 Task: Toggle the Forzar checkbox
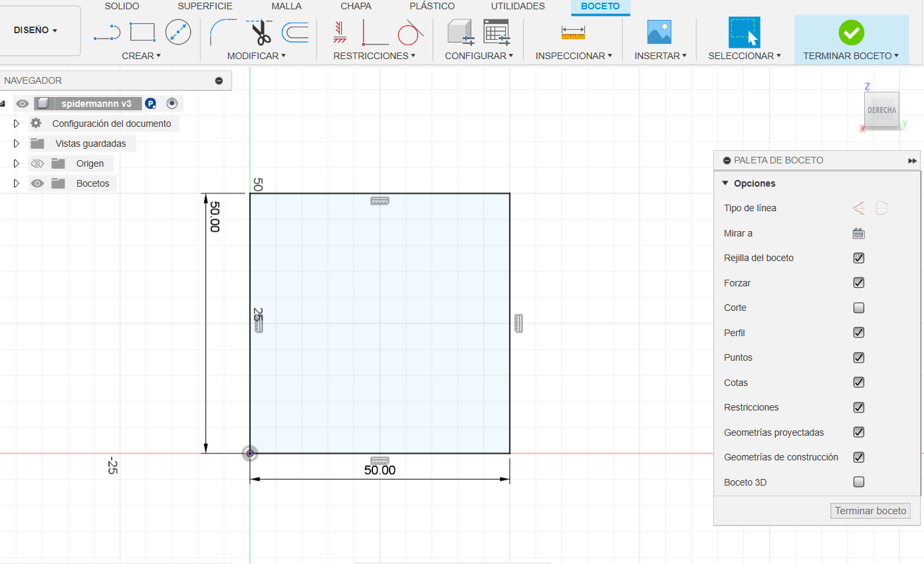coord(859,283)
